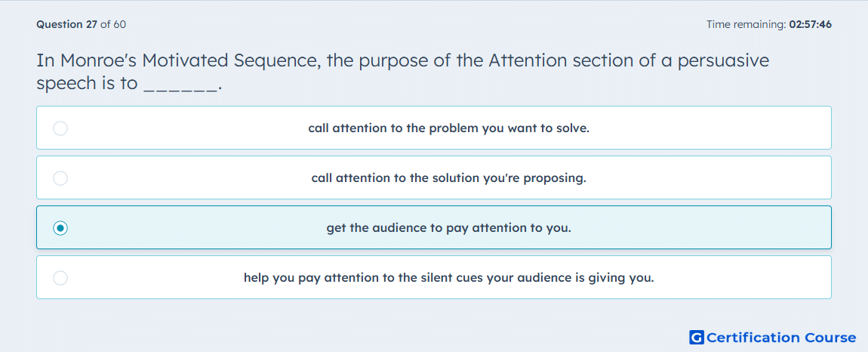Click the 'Question 27' counter label
The height and width of the screenshot is (352, 868).
tap(67, 24)
